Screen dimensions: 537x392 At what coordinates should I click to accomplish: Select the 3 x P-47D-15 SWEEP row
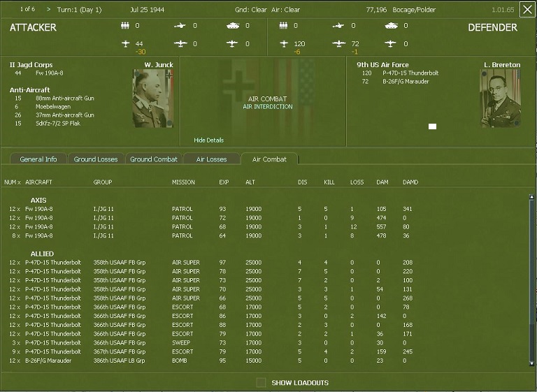pos(210,342)
